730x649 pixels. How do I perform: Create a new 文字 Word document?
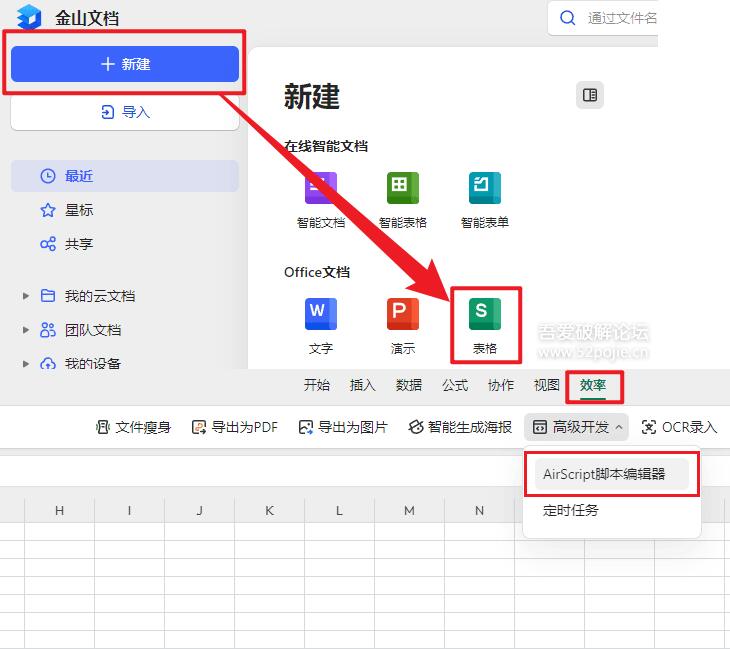(321, 326)
